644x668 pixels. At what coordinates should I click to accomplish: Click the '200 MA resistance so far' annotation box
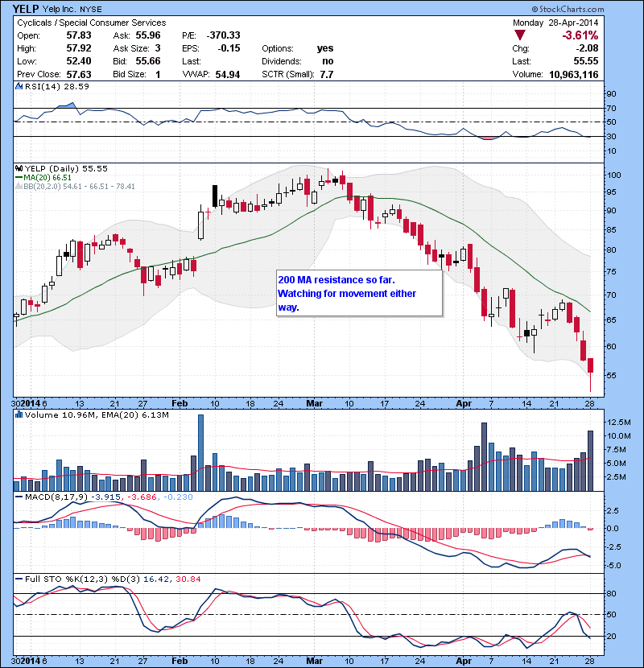point(359,293)
